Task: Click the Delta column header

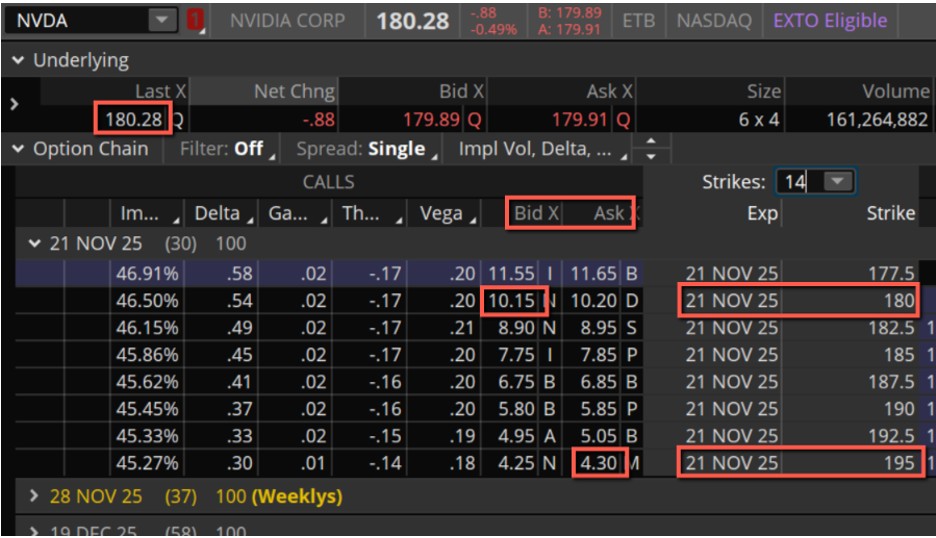Action: 221,213
